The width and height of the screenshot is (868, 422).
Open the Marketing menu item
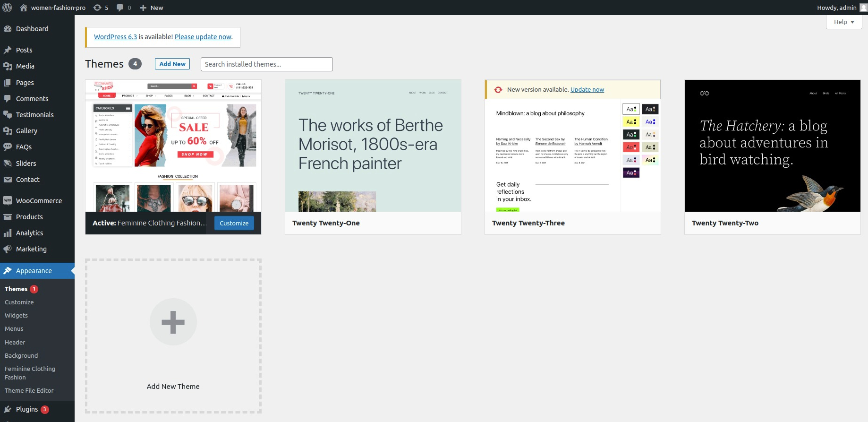[37, 249]
